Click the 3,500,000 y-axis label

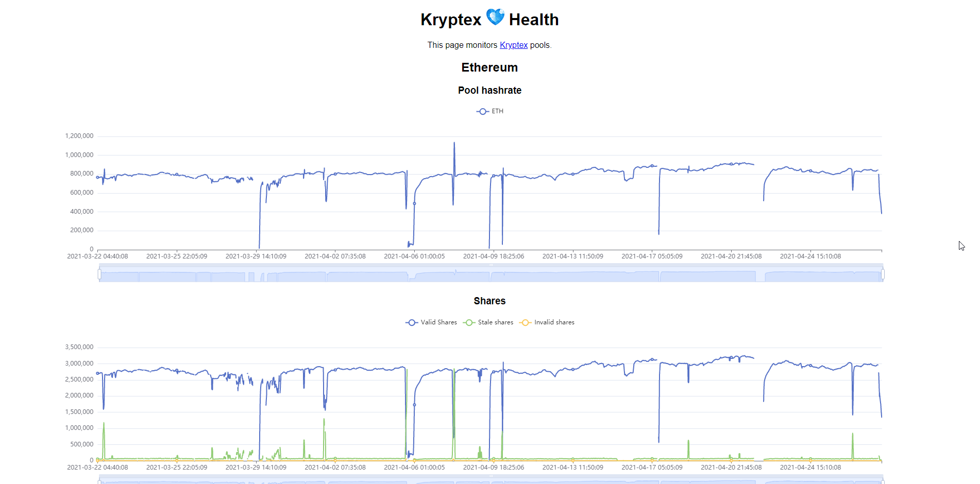[79, 347]
